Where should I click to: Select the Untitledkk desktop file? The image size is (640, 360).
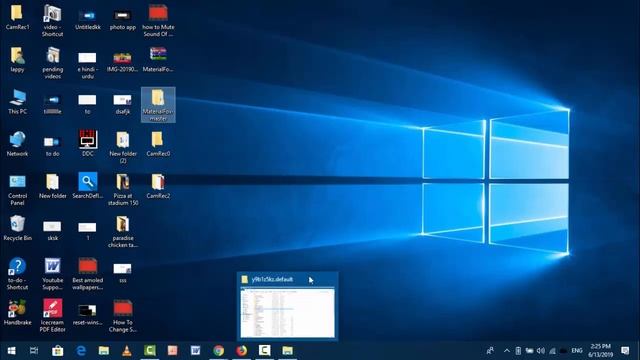click(x=87, y=20)
